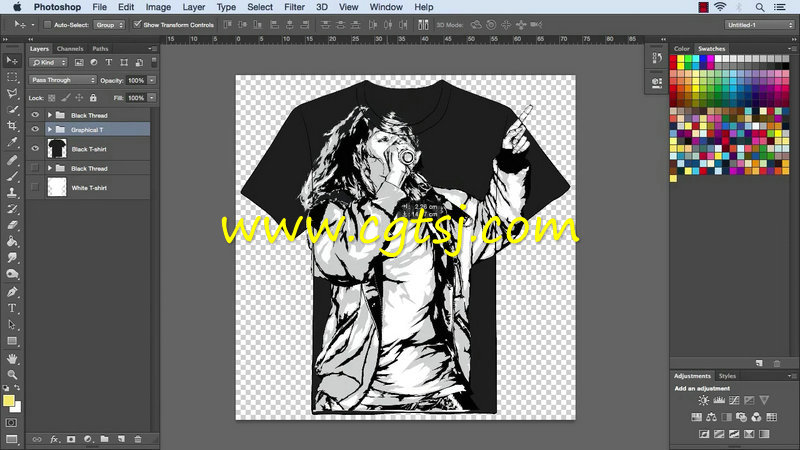Select the Brush tool

pyautogui.click(x=12, y=176)
